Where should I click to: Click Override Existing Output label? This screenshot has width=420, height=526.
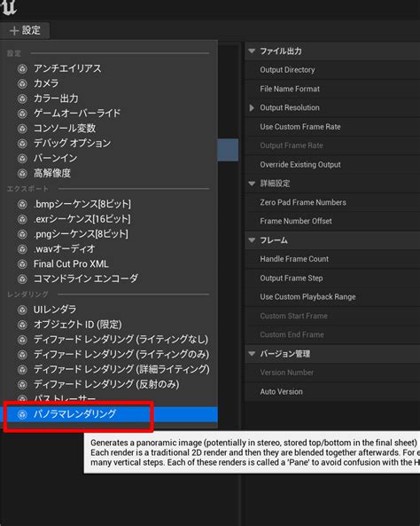300,165
